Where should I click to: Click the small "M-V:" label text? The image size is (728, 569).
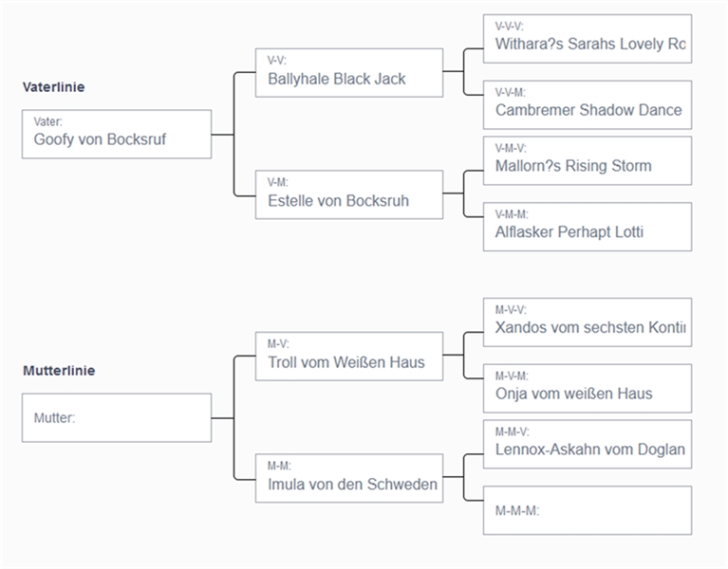point(279,344)
